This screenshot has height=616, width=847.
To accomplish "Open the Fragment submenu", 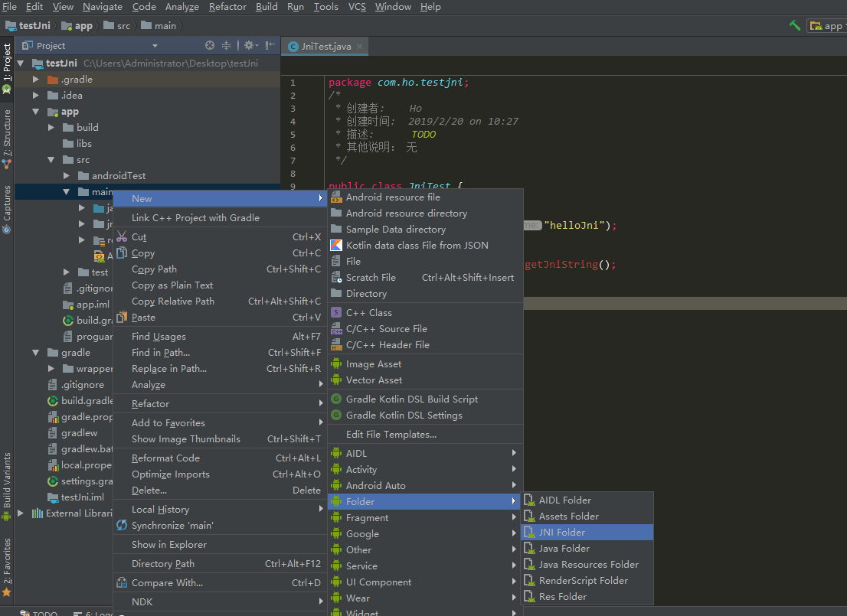I will coord(425,518).
